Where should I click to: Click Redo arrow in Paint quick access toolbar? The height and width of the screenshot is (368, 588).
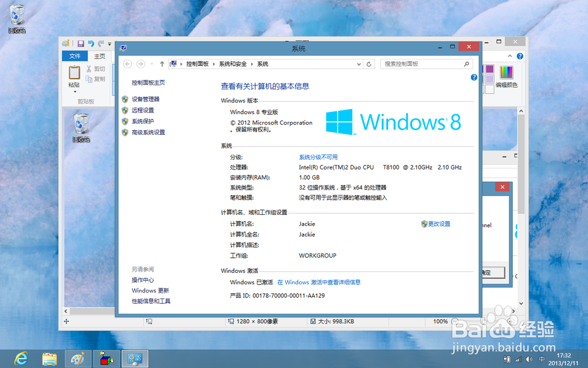point(101,44)
